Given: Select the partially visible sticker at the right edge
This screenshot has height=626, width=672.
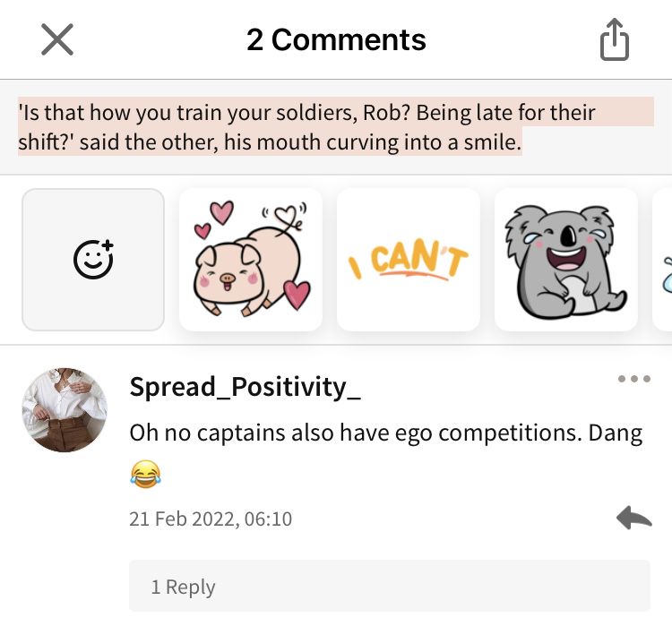Looking at the screenshot, I should point(662,260).
